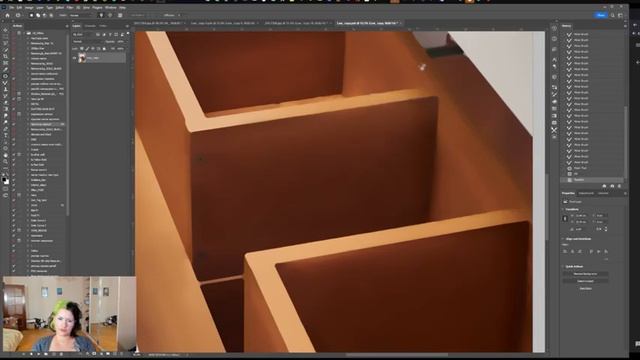Click the Select Subject button
This screenshot has height=360, width=640.
585,281
